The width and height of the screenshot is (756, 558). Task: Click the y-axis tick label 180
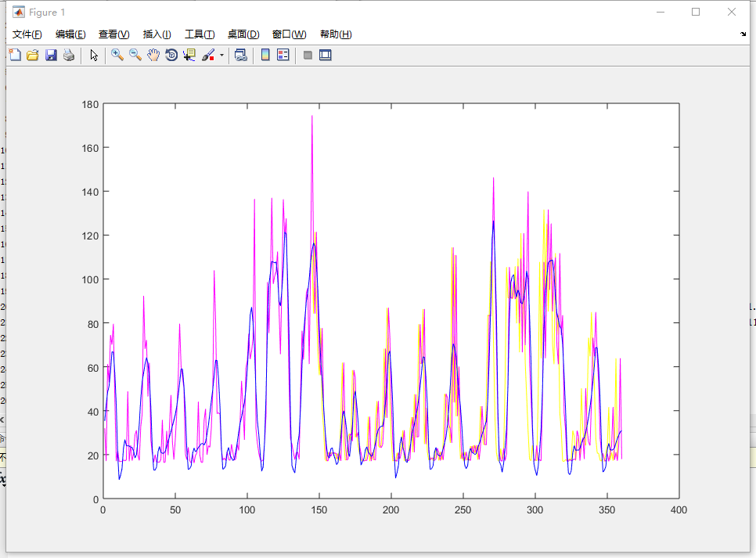tap(90, 104)
